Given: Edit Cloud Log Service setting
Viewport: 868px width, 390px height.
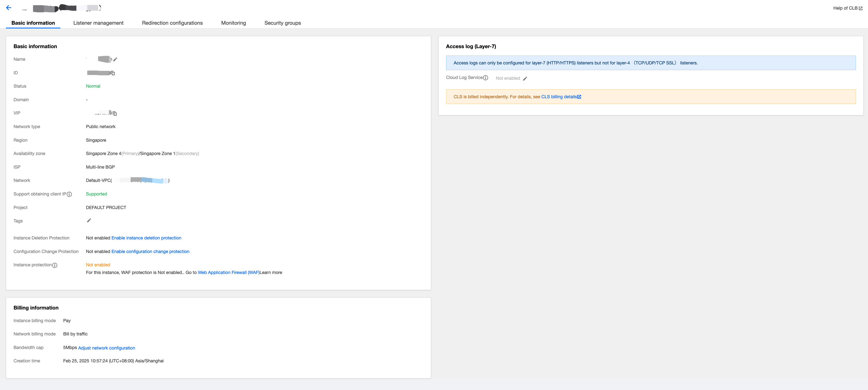Looking at the screenshot, I should (525, 78).
